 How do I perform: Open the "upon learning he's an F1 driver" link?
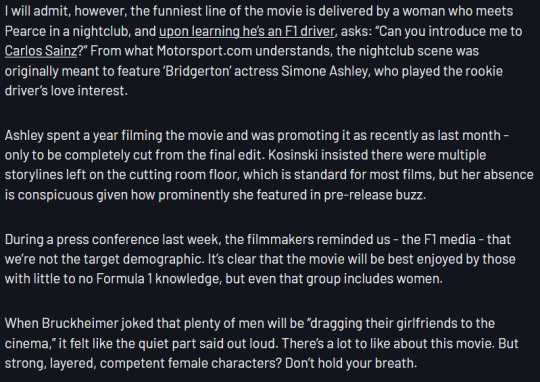click(247, 31)
